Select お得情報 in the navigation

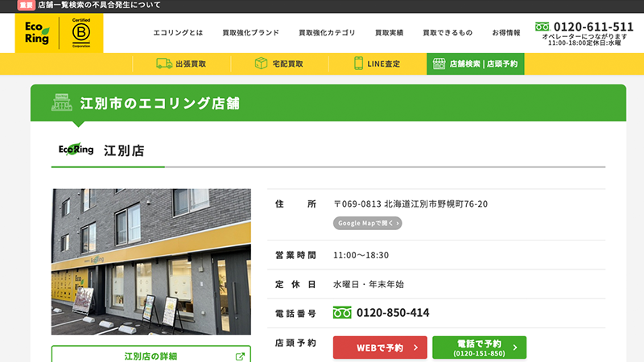tap(506, 34)
